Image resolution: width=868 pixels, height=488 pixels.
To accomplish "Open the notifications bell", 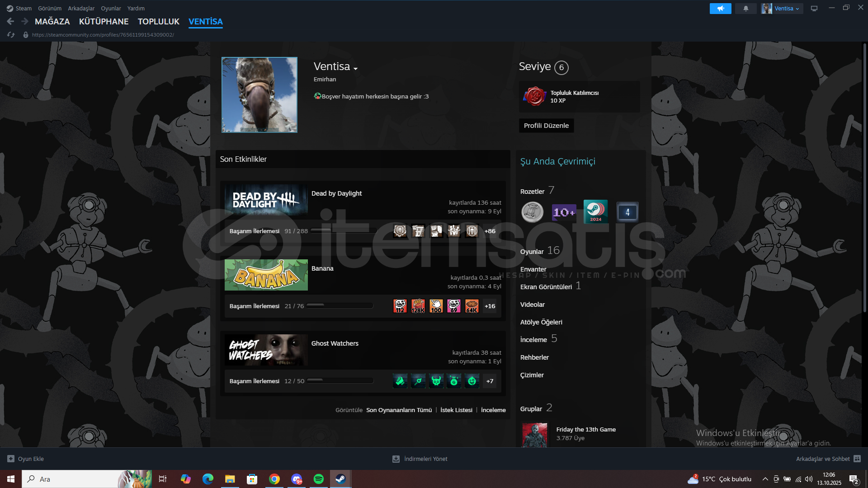I will tap(745, 9).
